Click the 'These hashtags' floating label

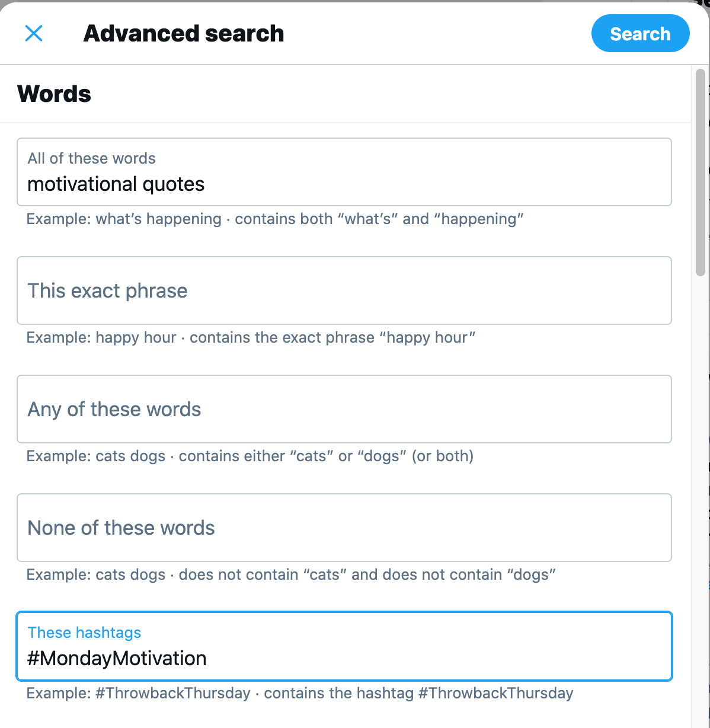click(84, 633)
